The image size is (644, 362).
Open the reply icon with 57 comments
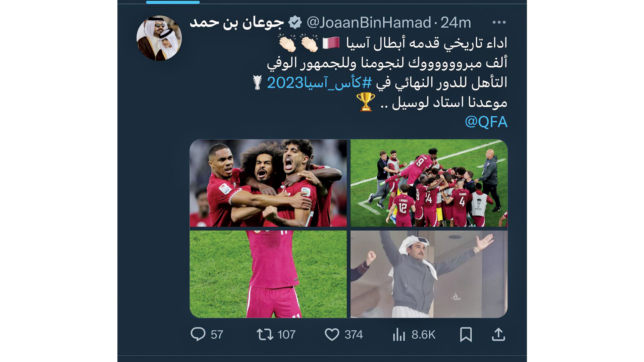(198, 334)
